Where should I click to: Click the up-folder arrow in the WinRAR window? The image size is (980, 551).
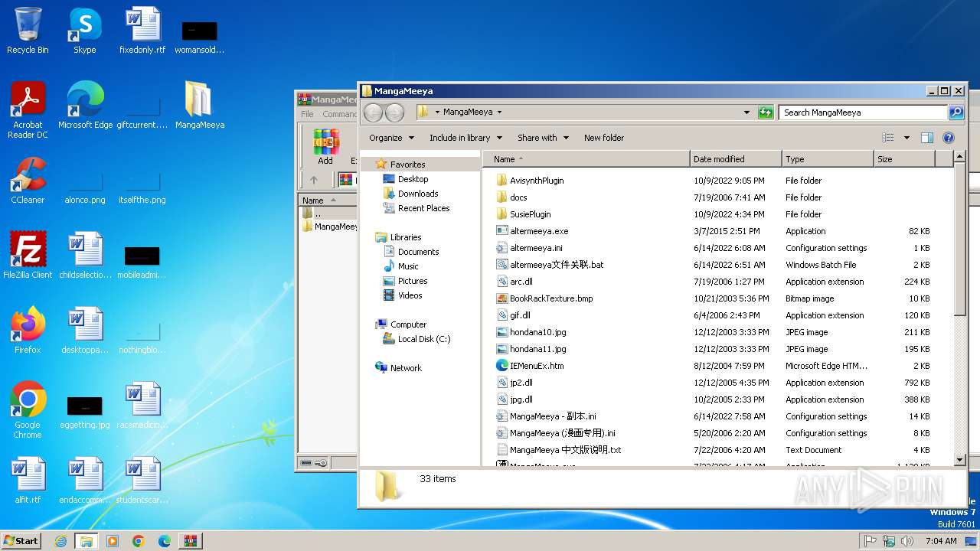coord(314,180)
